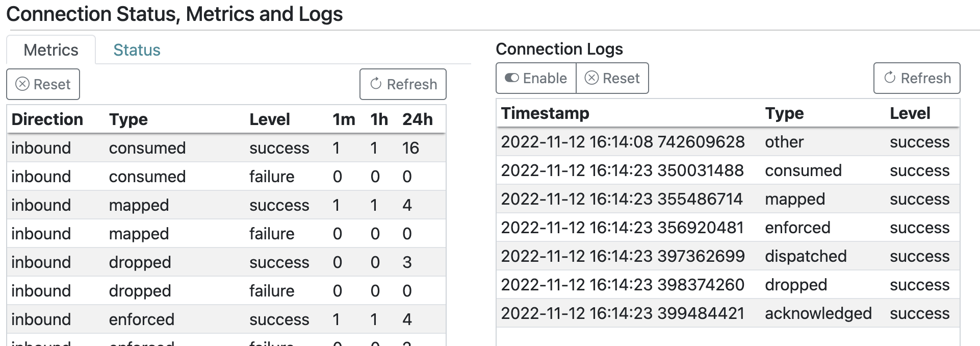Viewport: 980px width, 346px height.
Task: Click the log entry with type dispatched
Action: coord(714,256)
